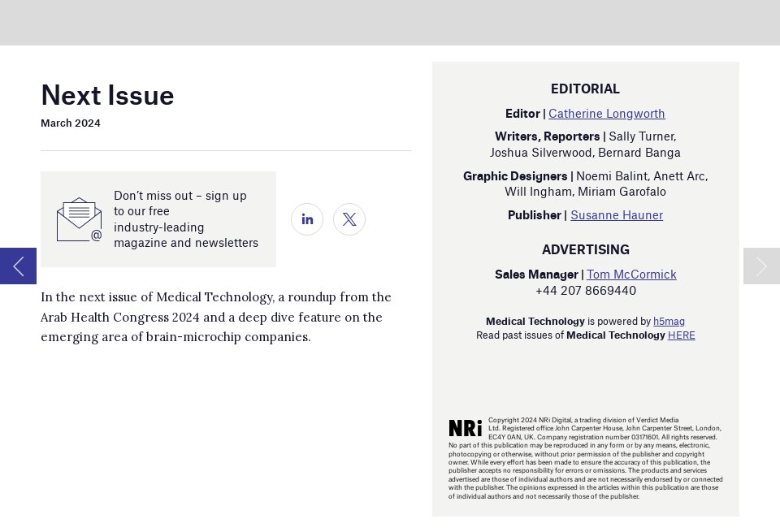780x532 pixels.
Task: Click the ADVERTISING section heading
Action: click(x=585, y=249)
